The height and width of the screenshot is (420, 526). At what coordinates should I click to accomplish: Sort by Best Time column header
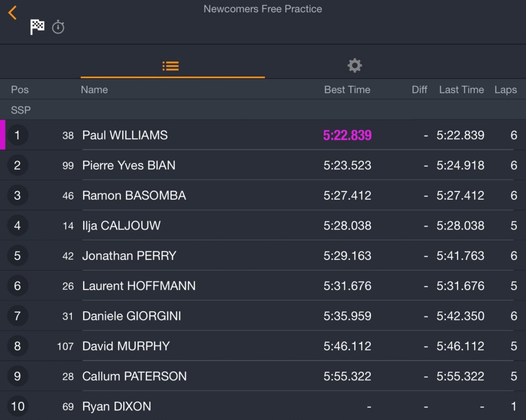tap(347, 89)
